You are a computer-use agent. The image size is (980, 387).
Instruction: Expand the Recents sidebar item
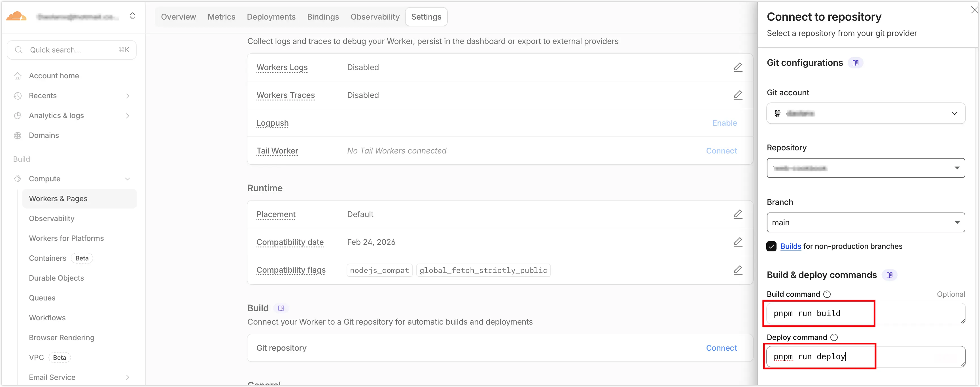[128, 96]
